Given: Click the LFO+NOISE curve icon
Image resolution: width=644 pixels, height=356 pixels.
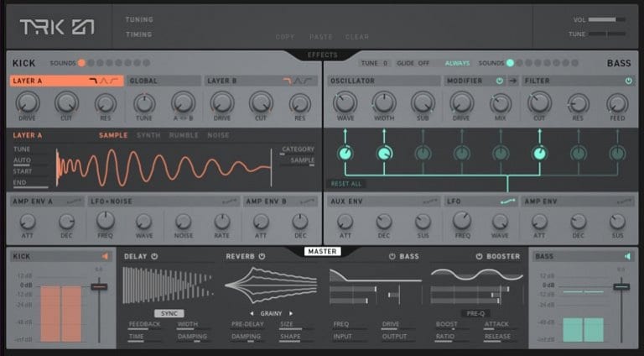Looking at the screenshot, I should coord(230,202).
